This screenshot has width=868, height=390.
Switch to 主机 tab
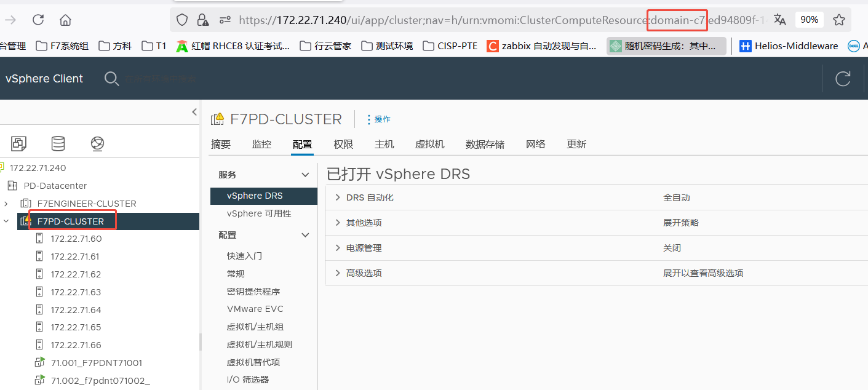click(384, 145)
